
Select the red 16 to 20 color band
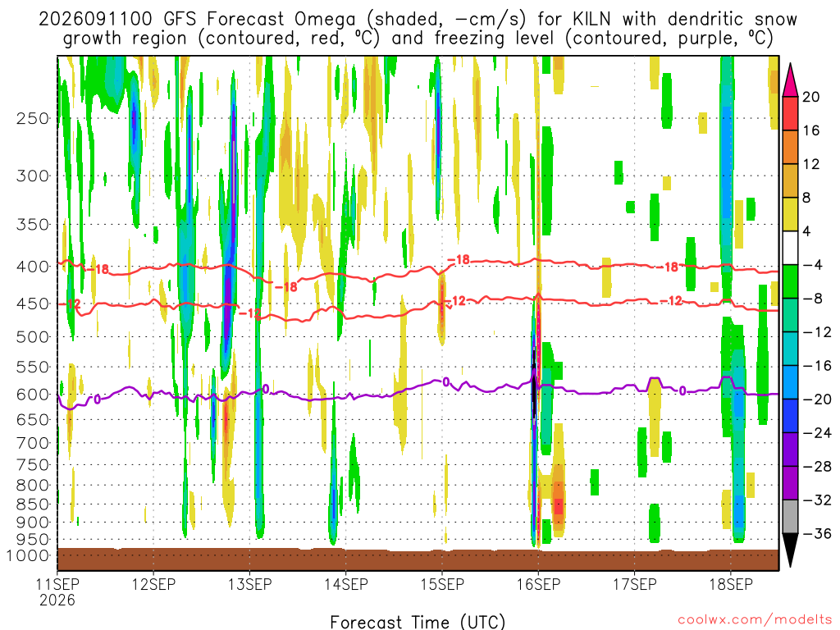(x=790, y=113)
